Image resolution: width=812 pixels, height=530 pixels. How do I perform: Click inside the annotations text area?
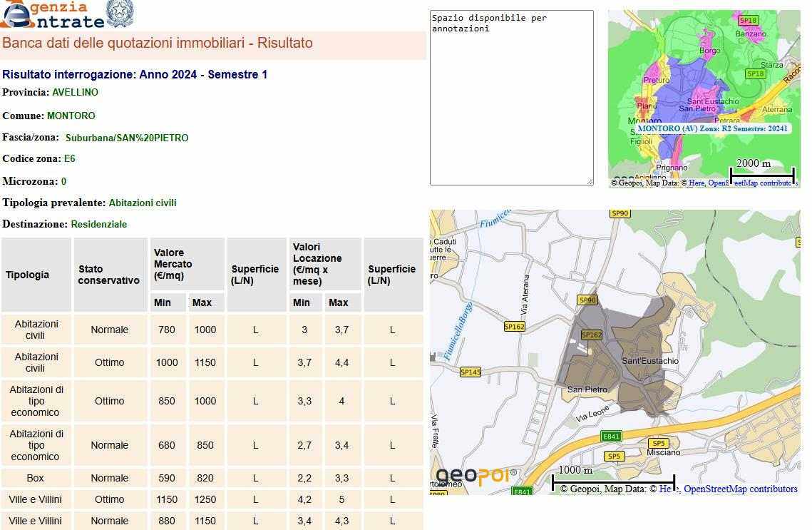tap(511, 98)
